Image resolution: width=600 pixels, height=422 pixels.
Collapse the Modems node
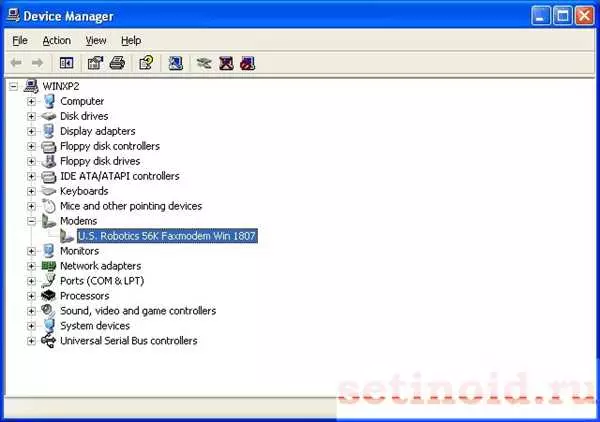(x=31, y=221)
